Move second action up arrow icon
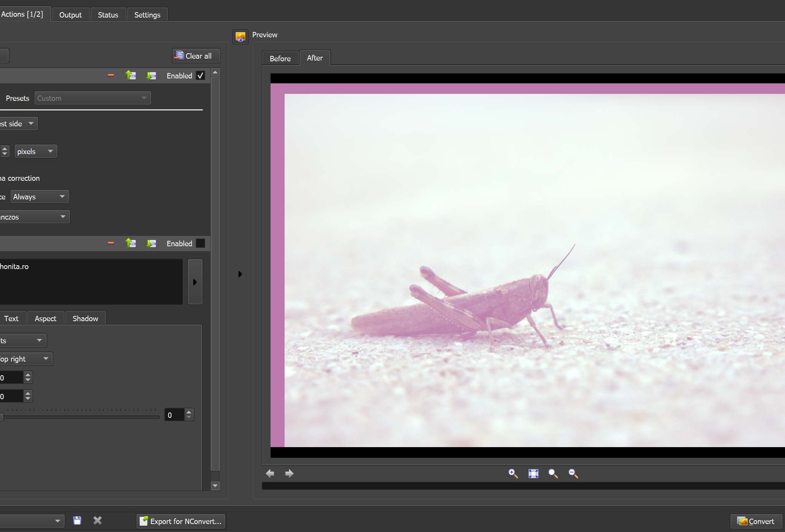 [131, 243]
